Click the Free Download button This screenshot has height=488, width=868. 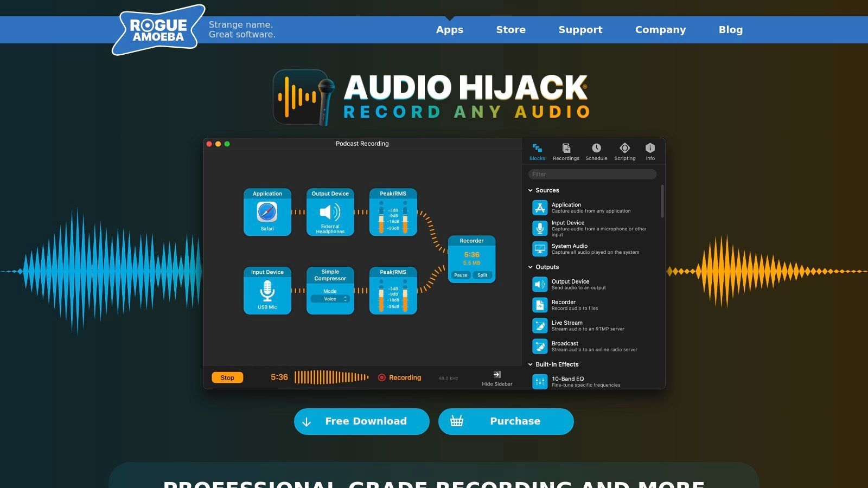click(361, 421)
